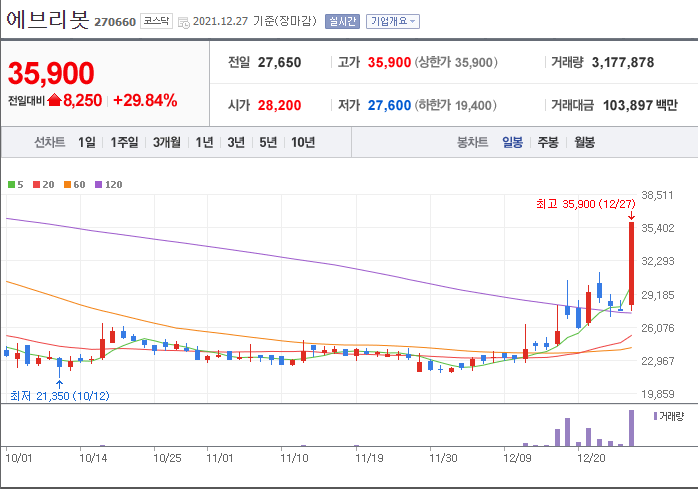Select the 1년 line chart tab
Screen dimensions: 698x489
tap(204, 143)
